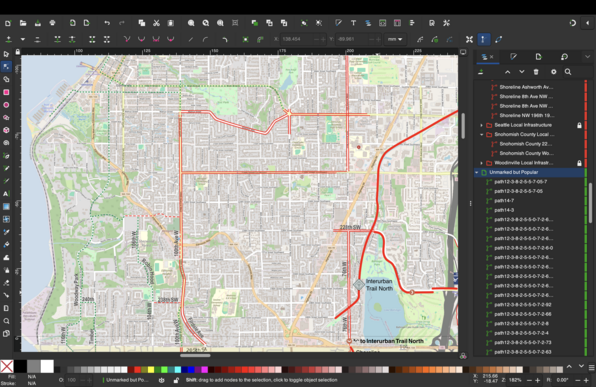Select the Selector arrow tool
Screen dimensions: 596x387
coord(6,54)
